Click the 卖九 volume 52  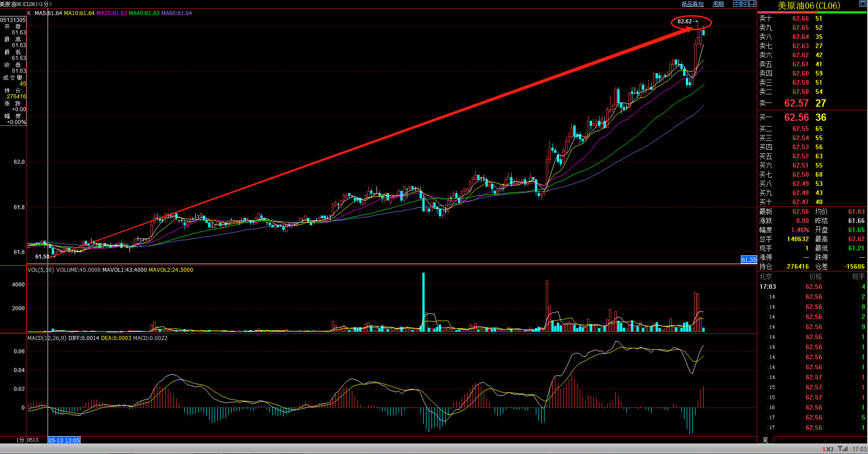click(819, 28)
